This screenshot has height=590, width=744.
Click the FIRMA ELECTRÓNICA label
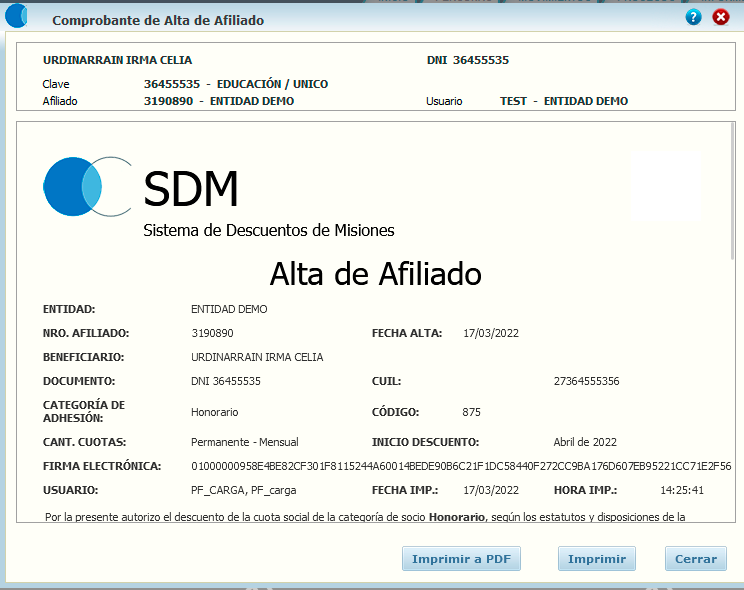(102, 466)
